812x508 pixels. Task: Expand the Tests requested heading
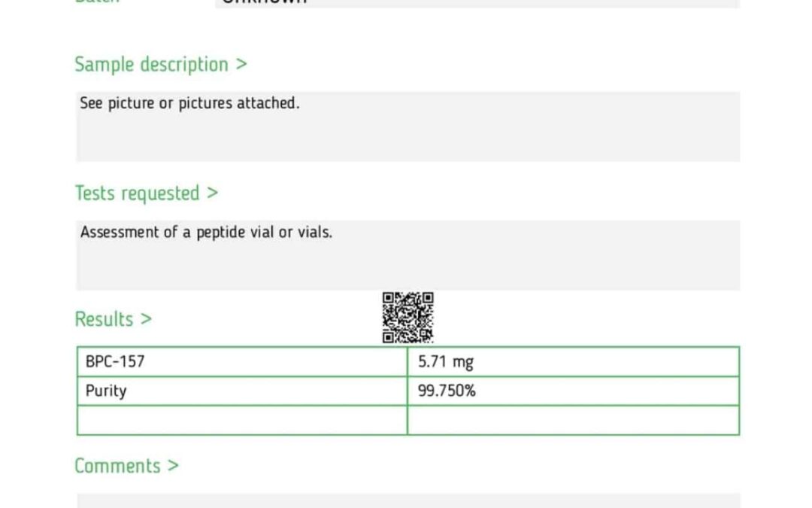(x=147, y=193)
